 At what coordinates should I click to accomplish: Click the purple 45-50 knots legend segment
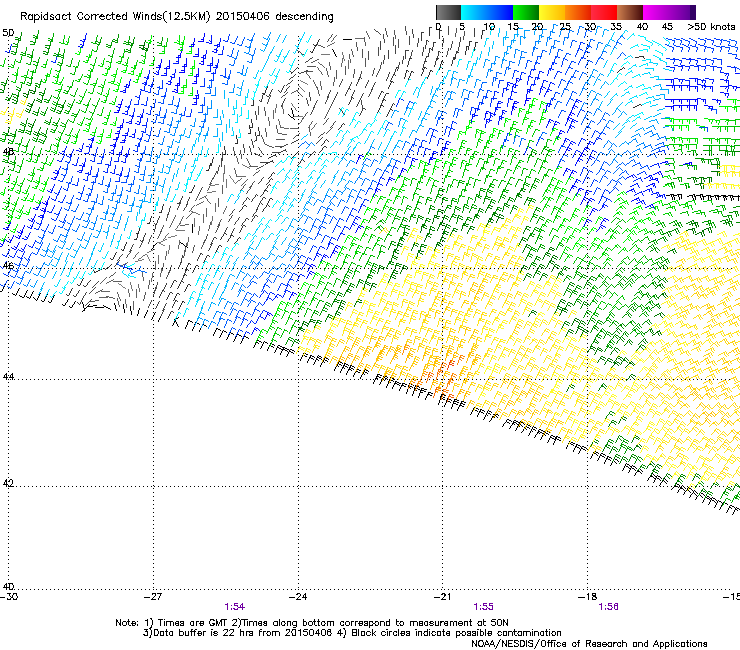click(x=682, y=12)
